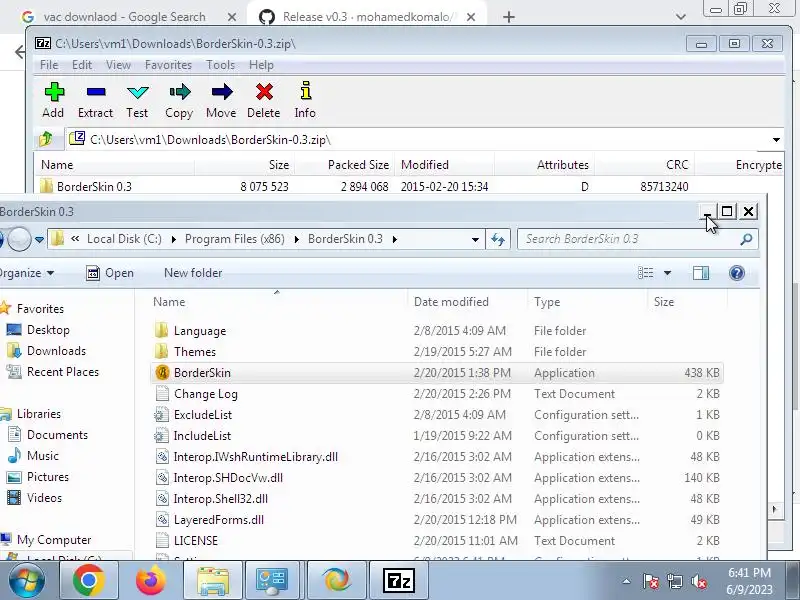
Task: Open a new browser tab
Action: tap(509, 17)
